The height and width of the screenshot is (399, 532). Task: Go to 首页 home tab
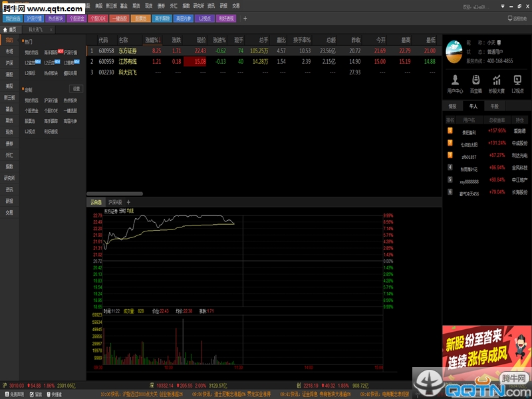(10, 30)
